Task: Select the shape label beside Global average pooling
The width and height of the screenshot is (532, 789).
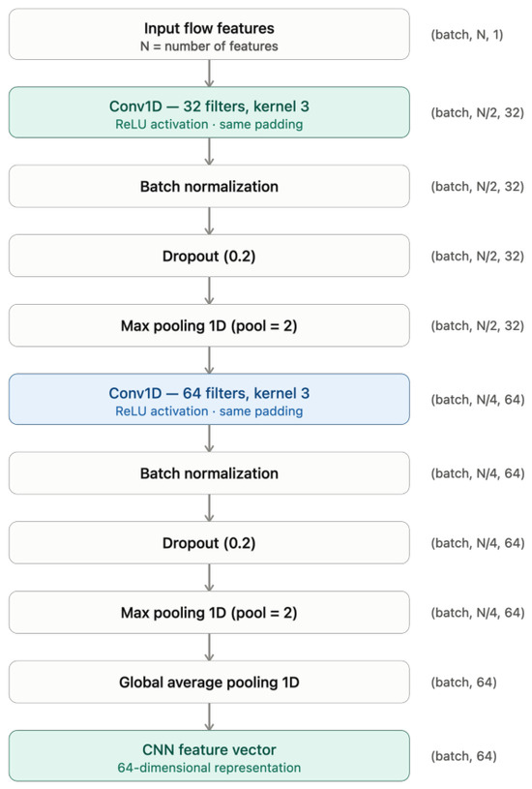Action: [463, 683]
